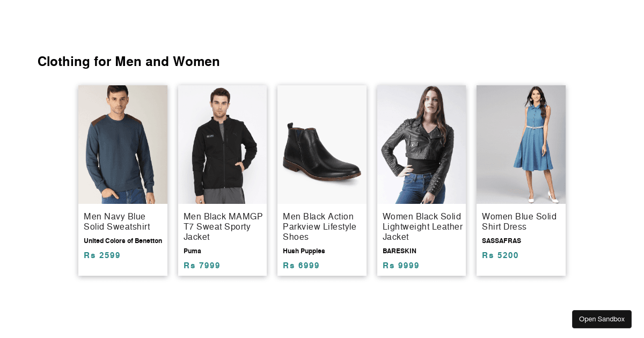
Task: Select the Rs 9999 price text
Action: point(401,266)
